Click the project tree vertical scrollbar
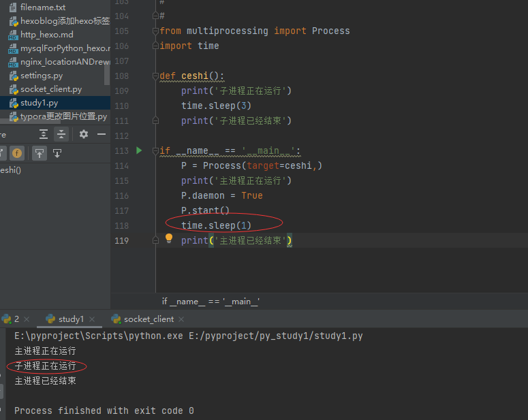Viewport: 528px width, 420px height. point(107,71)
